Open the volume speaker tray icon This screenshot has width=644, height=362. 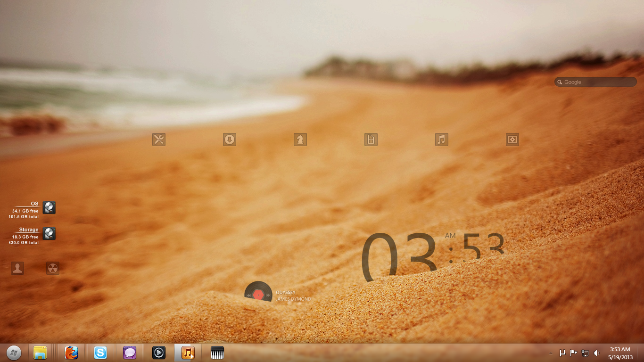(x=596, y=353)
